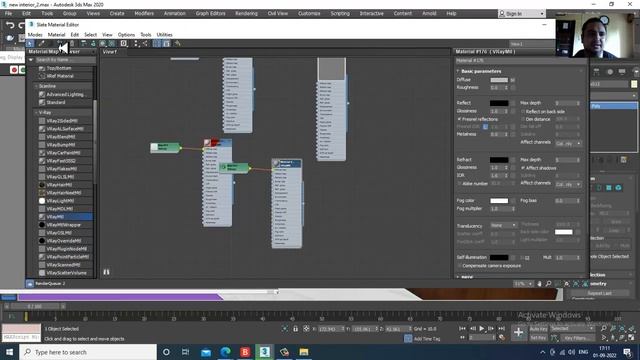Image resolution: width=640 pixels, height=360 pixels.
Task: Open the Modes menu in Slate editor
Action: point(35,35)
